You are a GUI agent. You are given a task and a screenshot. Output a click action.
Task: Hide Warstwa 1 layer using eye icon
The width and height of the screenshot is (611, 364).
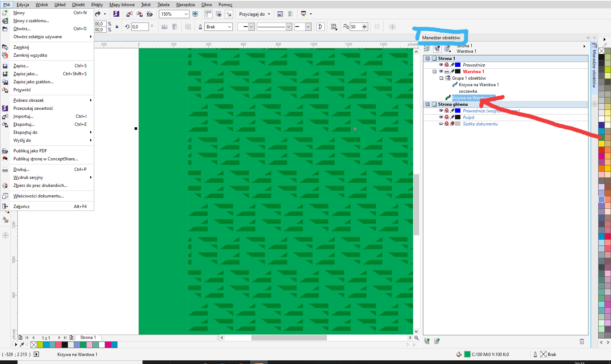[441, 72]
